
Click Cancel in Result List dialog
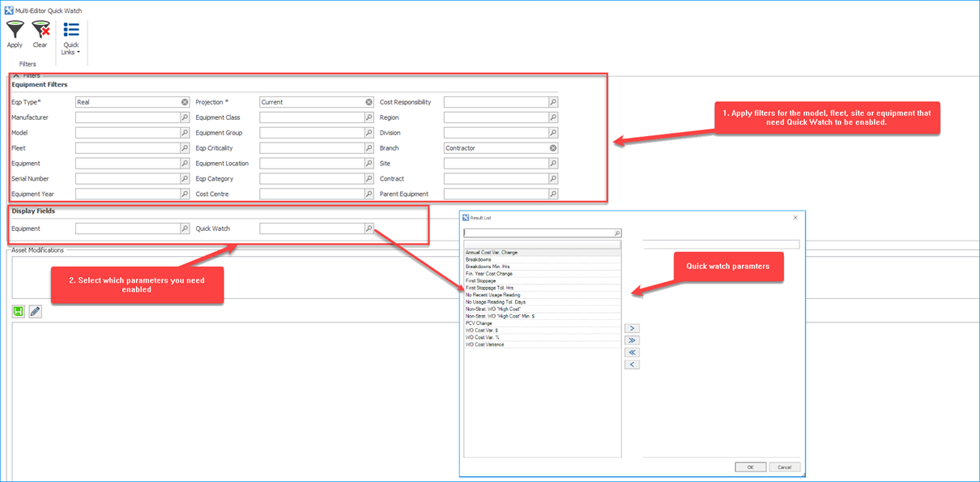(785, 467)
